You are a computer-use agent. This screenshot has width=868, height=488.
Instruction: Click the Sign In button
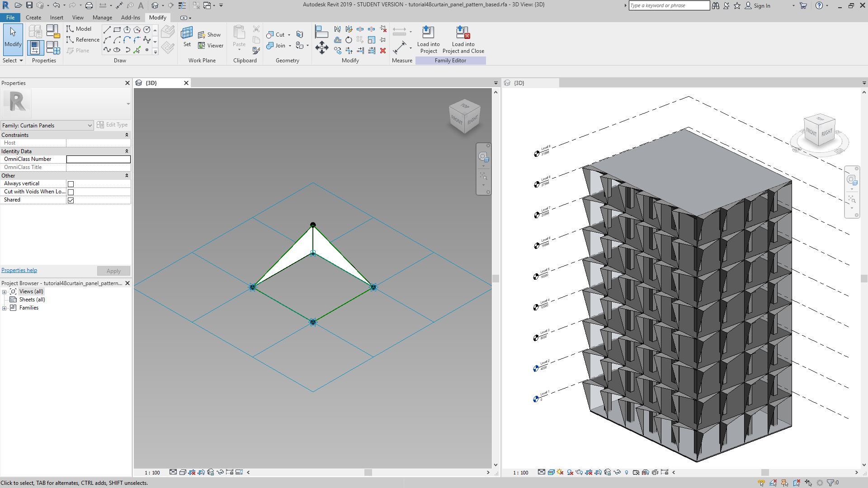761,5
